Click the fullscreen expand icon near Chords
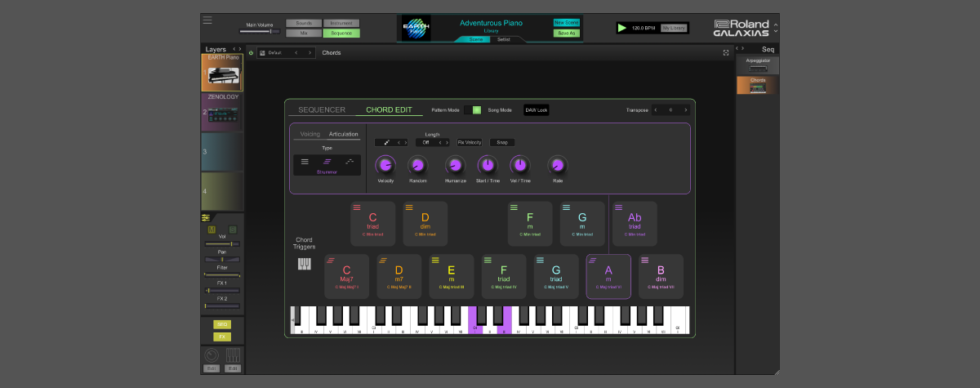980x388 pixels. [x=726, y=53]
